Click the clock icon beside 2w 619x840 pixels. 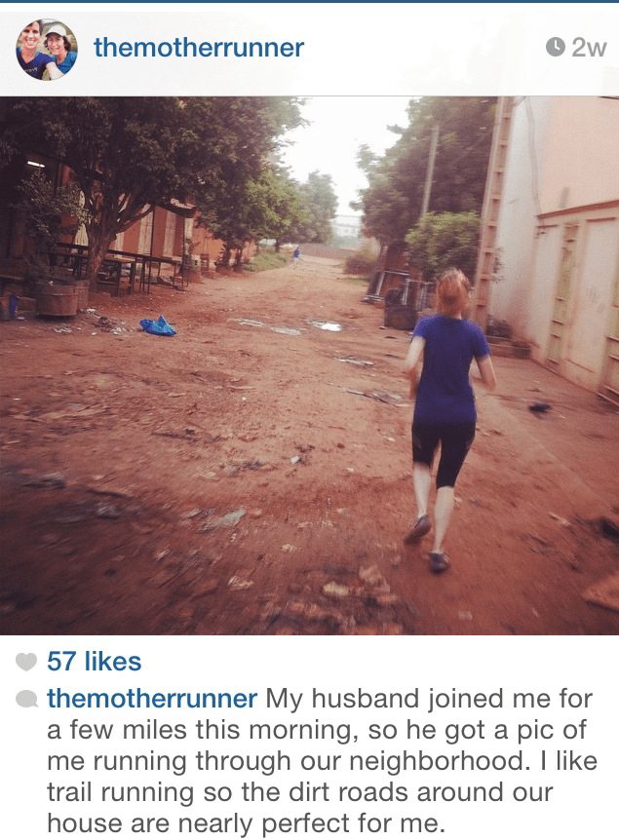(x=556, y=47)
